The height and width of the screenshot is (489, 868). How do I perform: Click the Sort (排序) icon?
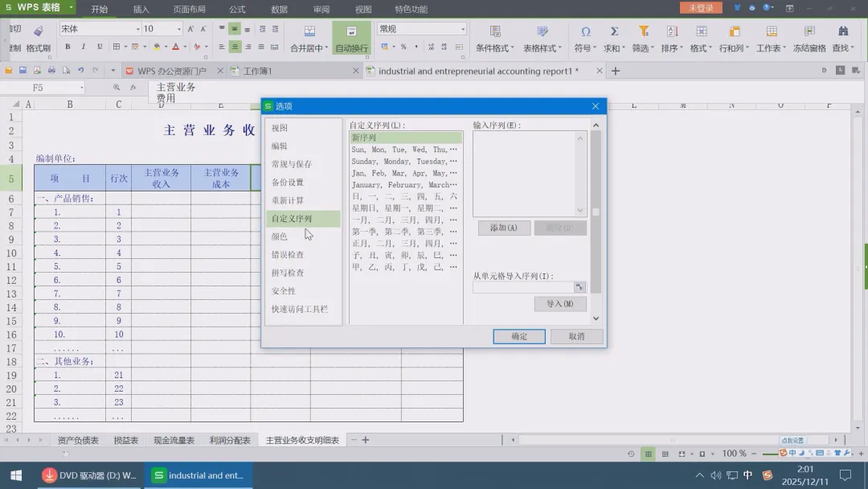[672, 31]
